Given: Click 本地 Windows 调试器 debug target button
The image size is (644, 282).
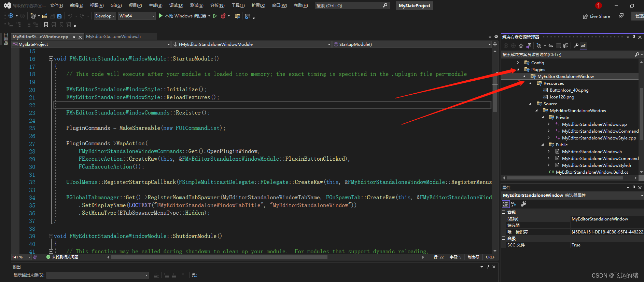Looking at the screenshot, I should tap(185, 16).
